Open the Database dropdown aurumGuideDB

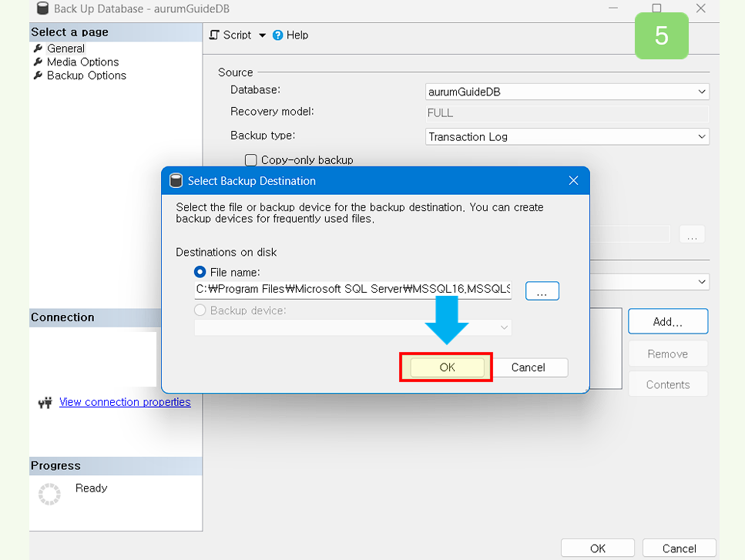567,92
